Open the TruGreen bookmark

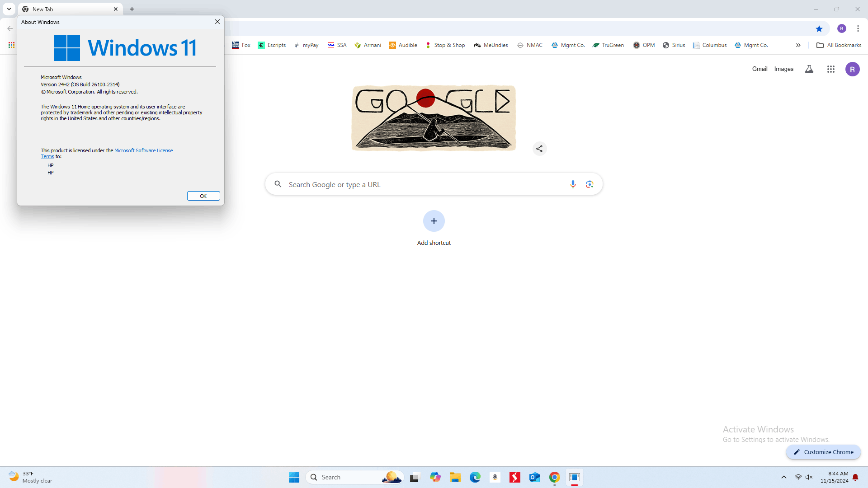tap(608, 45)
